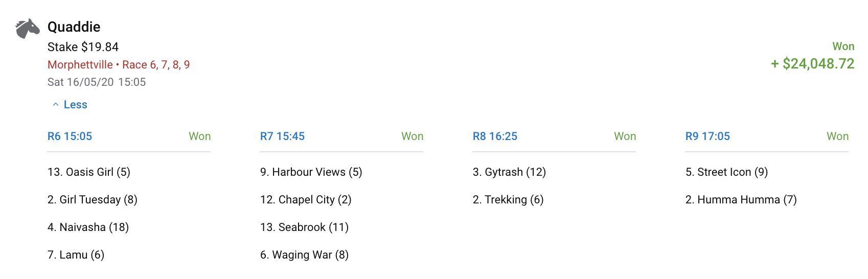The image size is (868, 279).
Task: Click the Less link text
Action: coord(76,105)
